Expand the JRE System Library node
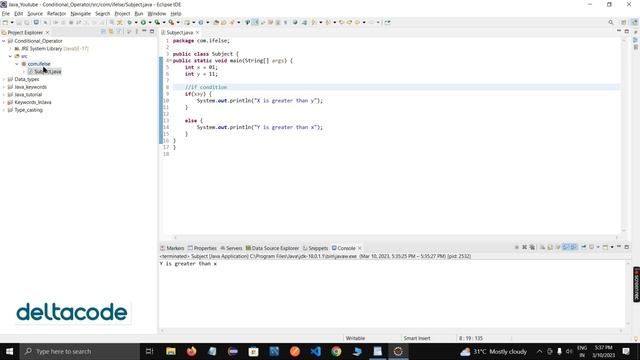 [11, 49]
